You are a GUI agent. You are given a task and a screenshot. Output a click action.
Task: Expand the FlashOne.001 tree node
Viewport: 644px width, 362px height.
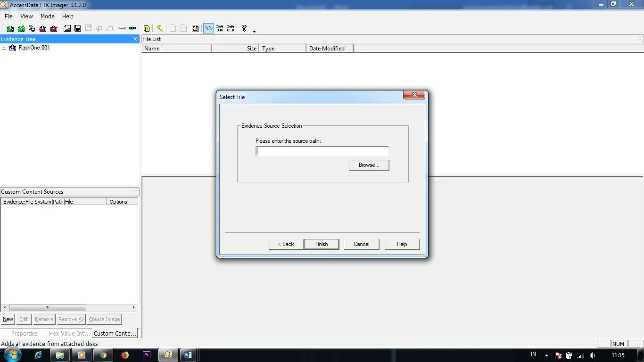[x=4, y=48]
